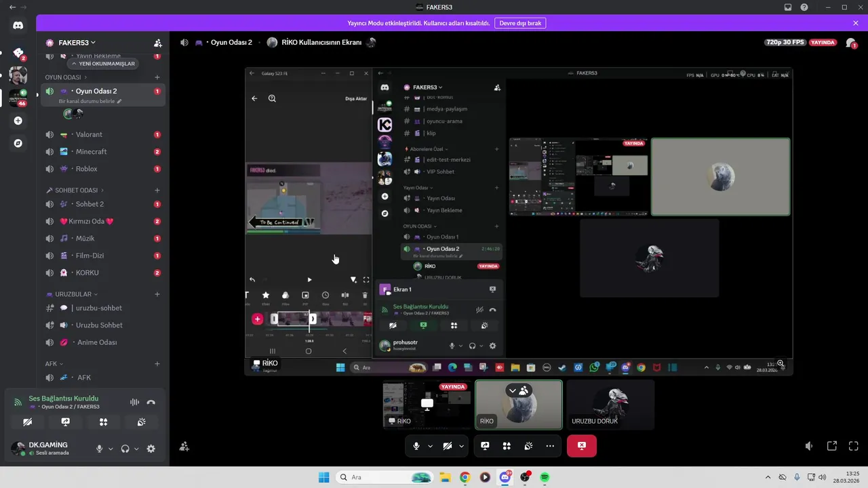The width and height of the screenshot is (868, 488).
Task: Select URUZBU DORUK participant tile
Action: coord(610,405)
